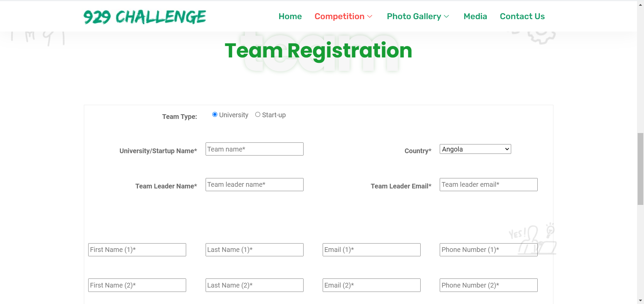Click the page's vertical scrollbar thumb
Image resolution: width=644 pixels, height=304 pixels.
pyautogui.click(x=640, y=169)
